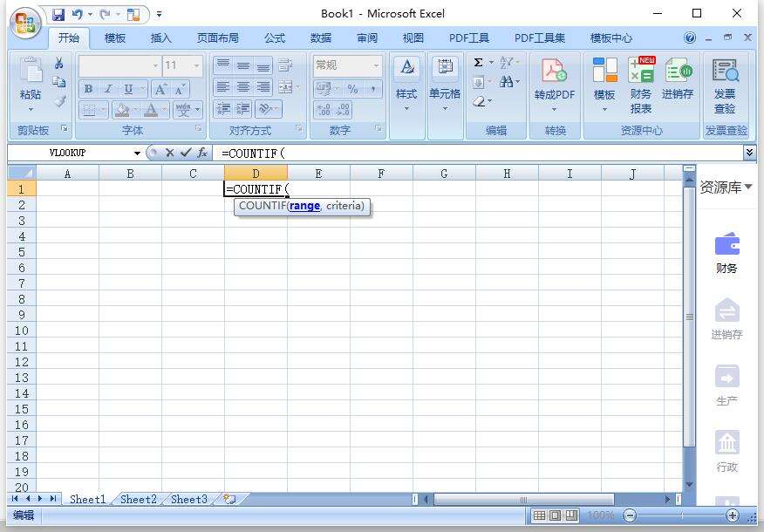Expand the Name Box dropdown arrow

coord(138,153)
